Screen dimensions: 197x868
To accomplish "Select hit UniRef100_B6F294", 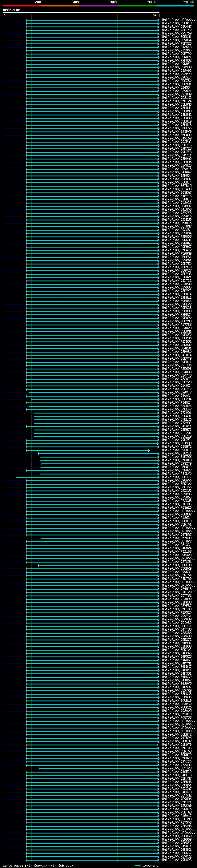I will pyautogui.click(x=177, y=399).
